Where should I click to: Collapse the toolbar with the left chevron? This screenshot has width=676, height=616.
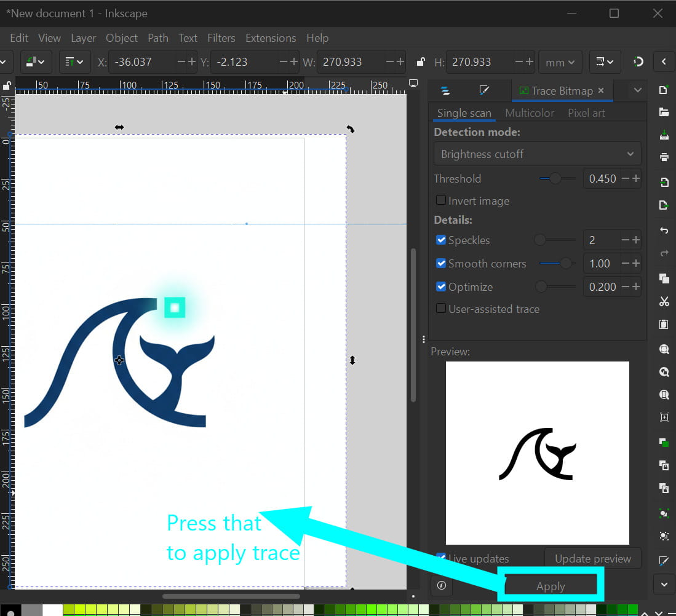click(x=664, y=62)
